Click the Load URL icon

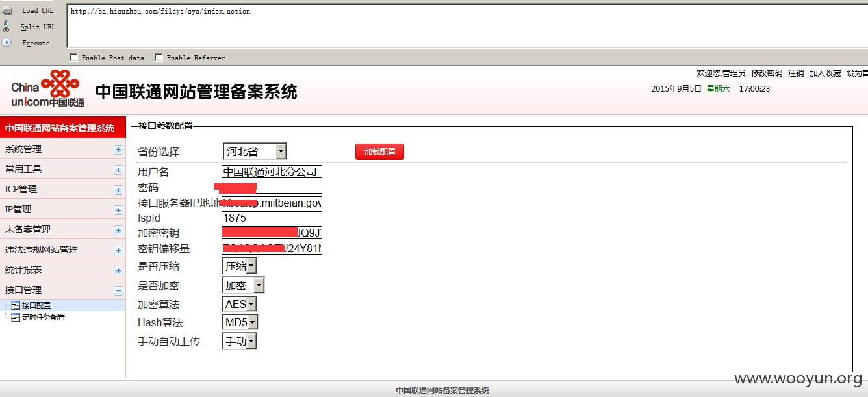[7, 10]
